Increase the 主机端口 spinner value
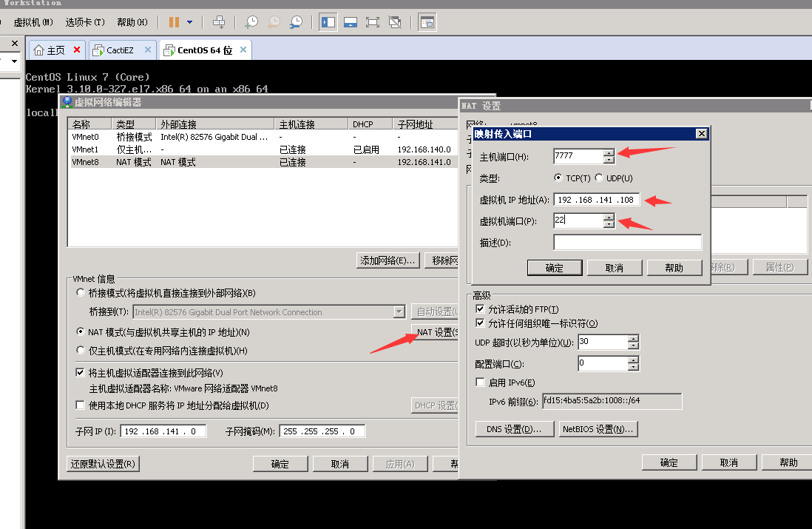 609,152
